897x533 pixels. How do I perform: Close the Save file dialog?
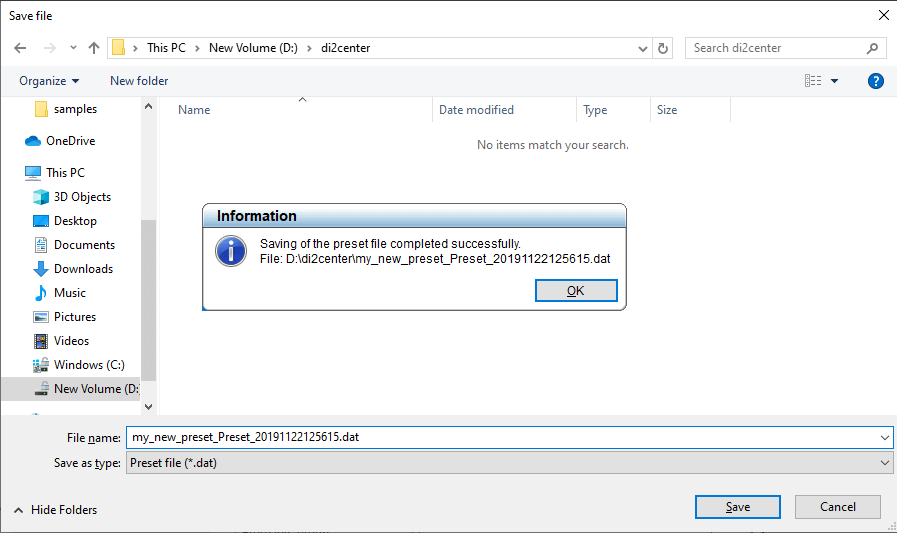(x=883, y=15)
